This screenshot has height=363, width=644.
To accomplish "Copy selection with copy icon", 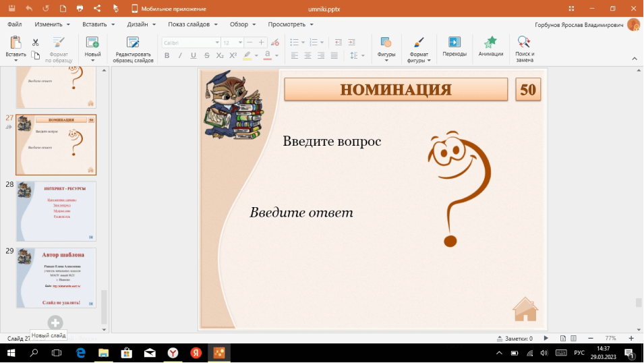I will click(35, 55).
